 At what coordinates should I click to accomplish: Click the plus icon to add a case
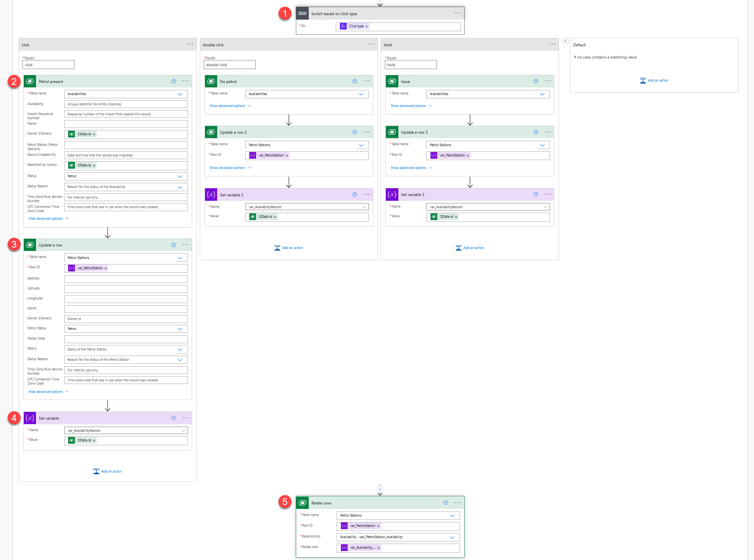click(565, 41)
